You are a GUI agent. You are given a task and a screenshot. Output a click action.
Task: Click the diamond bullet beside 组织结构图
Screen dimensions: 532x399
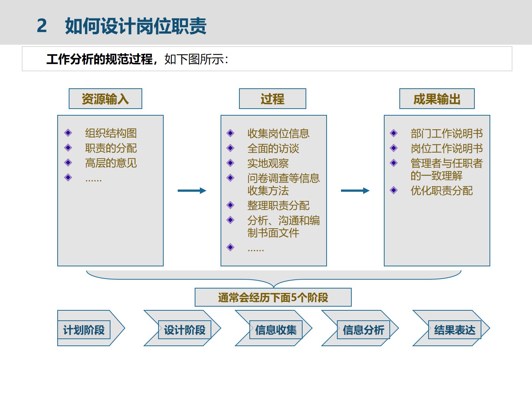click(x=68, y=133)
